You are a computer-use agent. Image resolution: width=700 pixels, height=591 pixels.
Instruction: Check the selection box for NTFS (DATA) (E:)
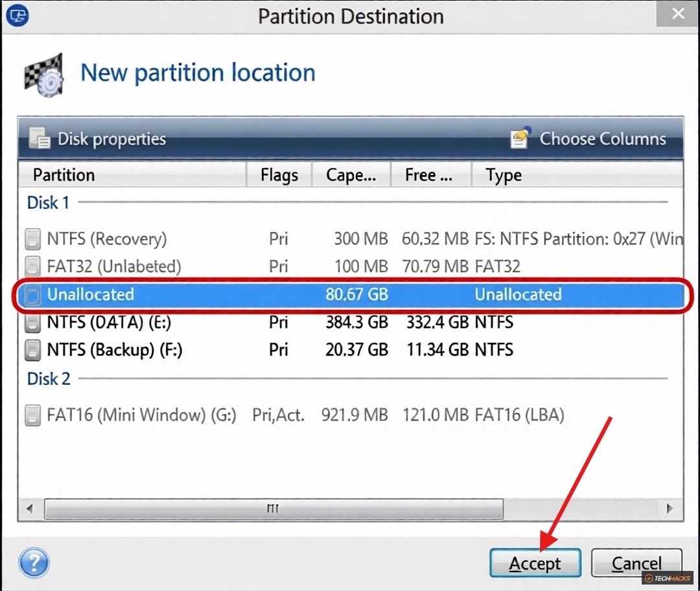(32, 322)
